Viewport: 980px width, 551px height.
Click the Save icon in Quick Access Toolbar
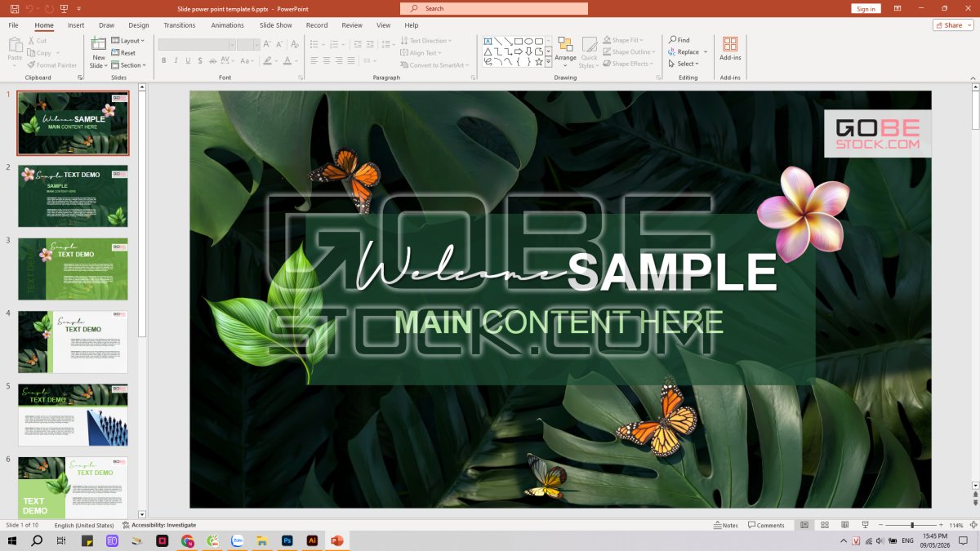(x=14, y=8)
